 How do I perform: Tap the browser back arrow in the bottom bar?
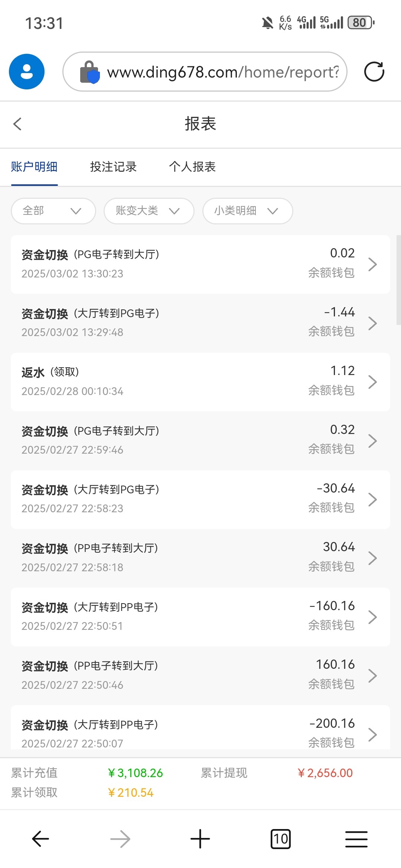point(40,839)
